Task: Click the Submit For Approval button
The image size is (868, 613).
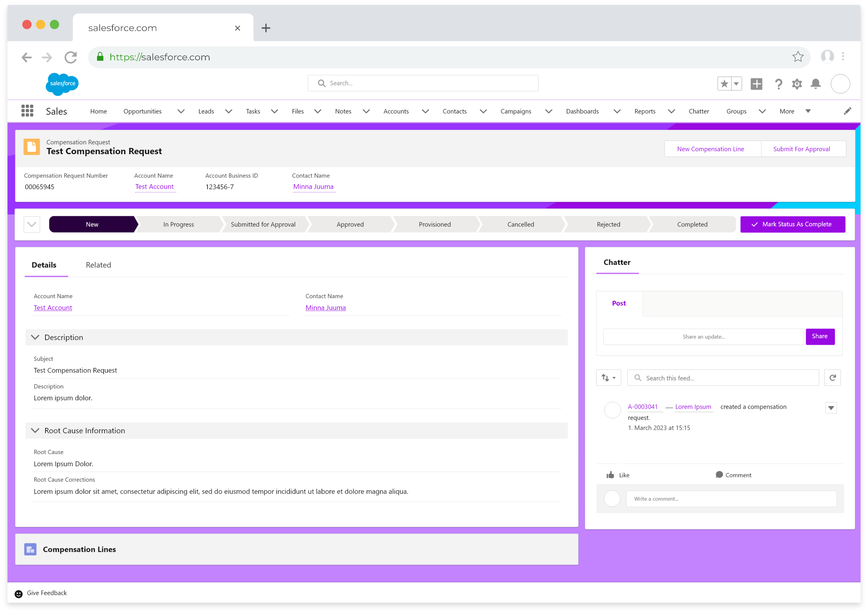Action: [801, 149]
